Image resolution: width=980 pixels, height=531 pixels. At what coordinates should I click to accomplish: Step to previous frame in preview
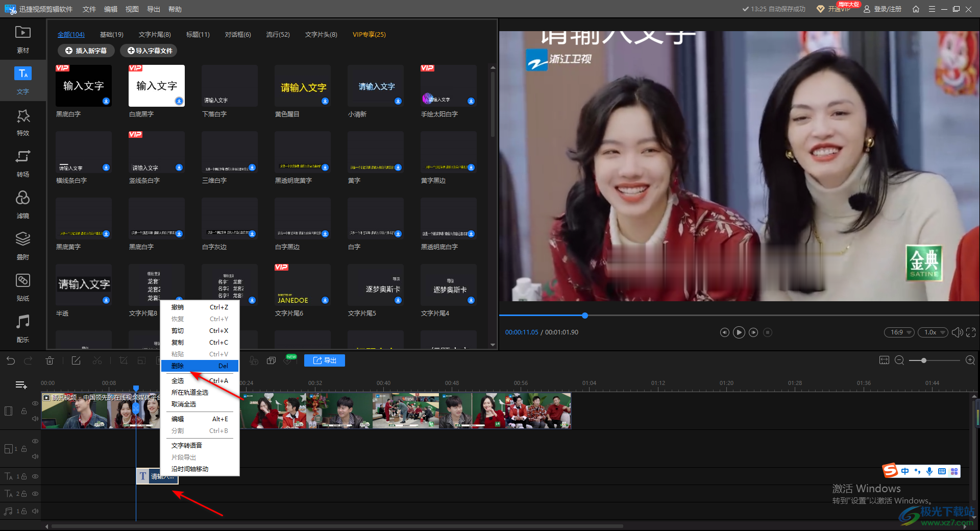724,332
